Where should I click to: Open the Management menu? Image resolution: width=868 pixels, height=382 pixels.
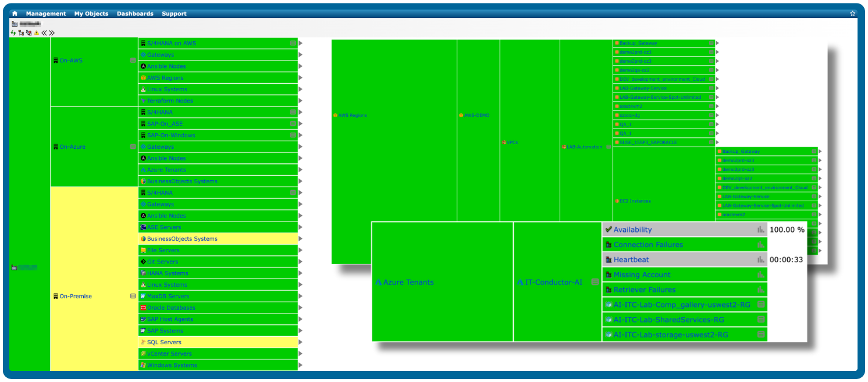point(46,13)
